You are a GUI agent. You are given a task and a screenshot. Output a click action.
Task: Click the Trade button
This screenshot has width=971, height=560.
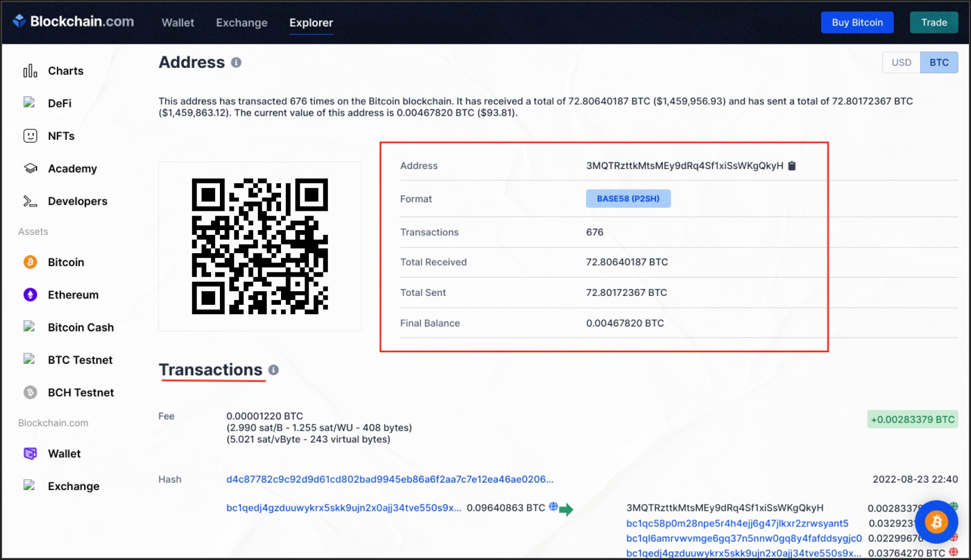click(934, 22)
